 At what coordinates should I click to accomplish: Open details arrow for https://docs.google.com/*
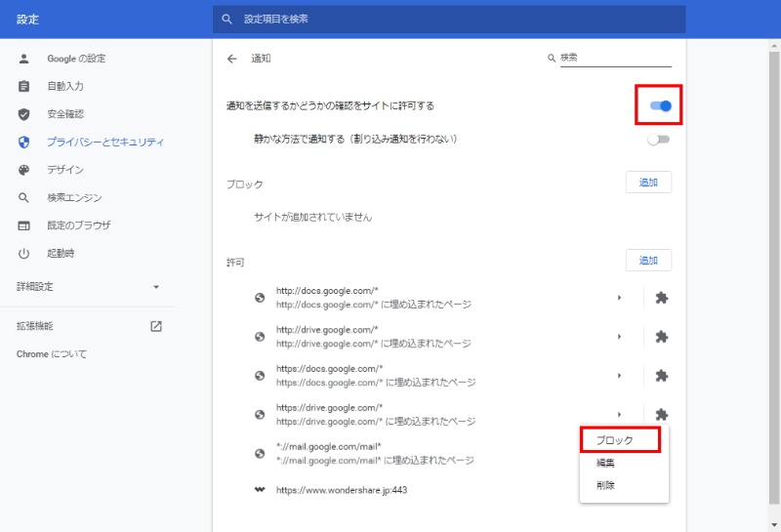coord(619,376)
